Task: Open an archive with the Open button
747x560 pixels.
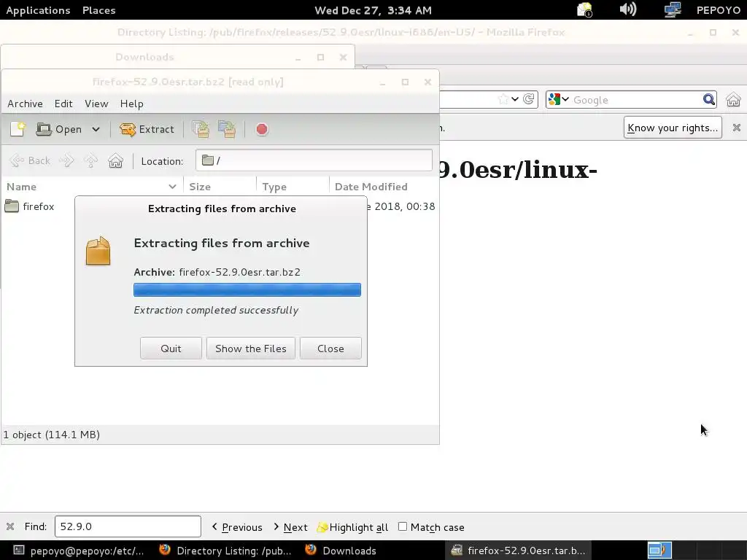Action: [x=58, y=129]
